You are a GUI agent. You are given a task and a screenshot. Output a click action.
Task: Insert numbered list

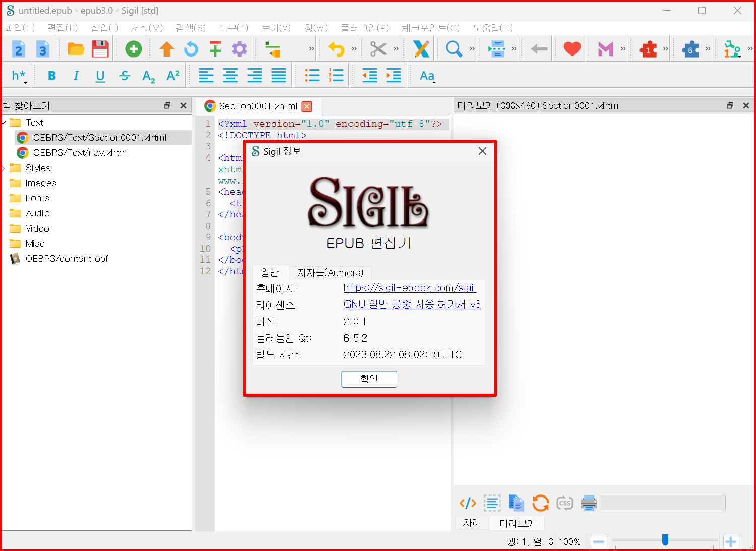(x=336, y=76)
